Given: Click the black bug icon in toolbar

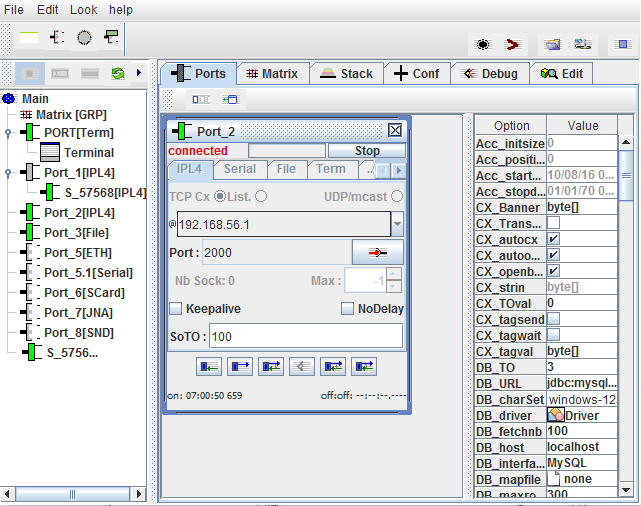Looking at the screenshot, I should [x=483, y=44].
